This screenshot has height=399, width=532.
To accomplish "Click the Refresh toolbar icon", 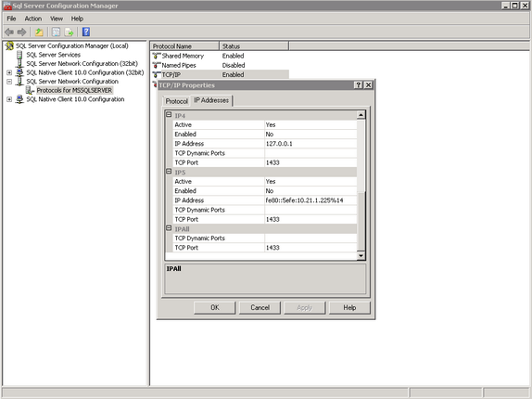I will coord(56,32).
